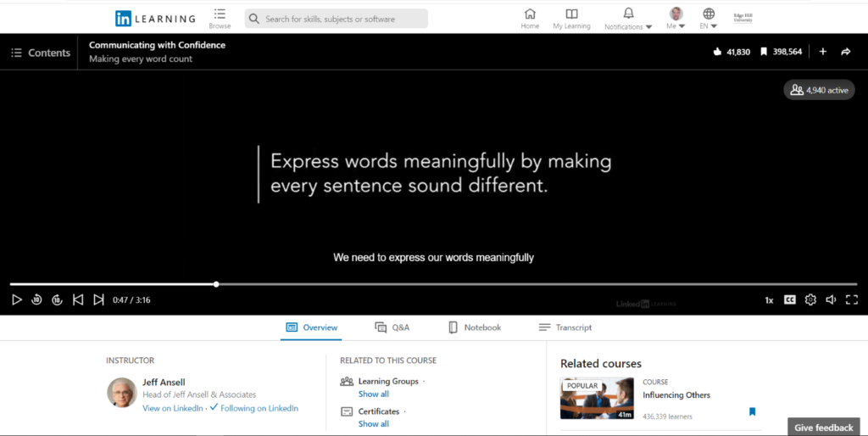This screenshot has width=868, height=436.
Task: Enter fullscreen mode
Action: coord(851,299)
